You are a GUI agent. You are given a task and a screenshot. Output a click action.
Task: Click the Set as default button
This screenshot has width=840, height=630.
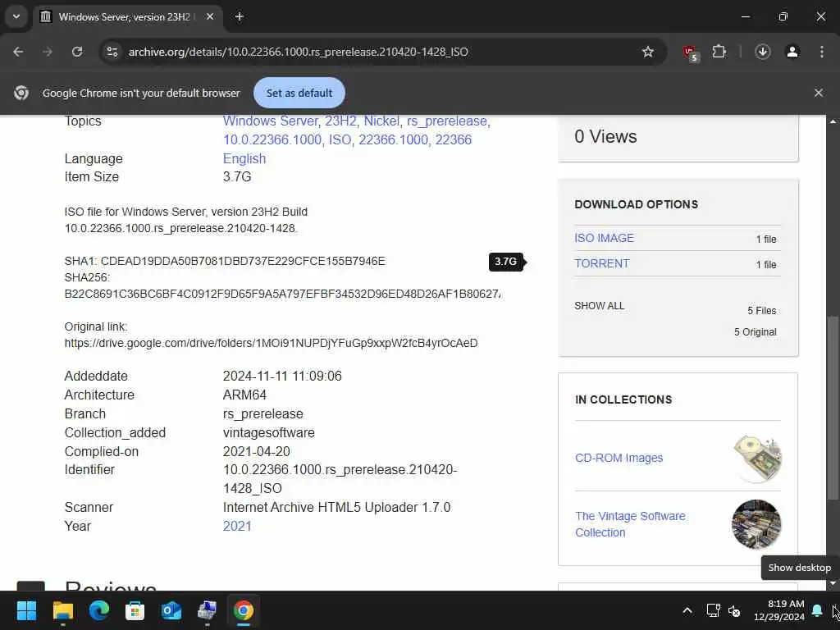coord(299,93)
